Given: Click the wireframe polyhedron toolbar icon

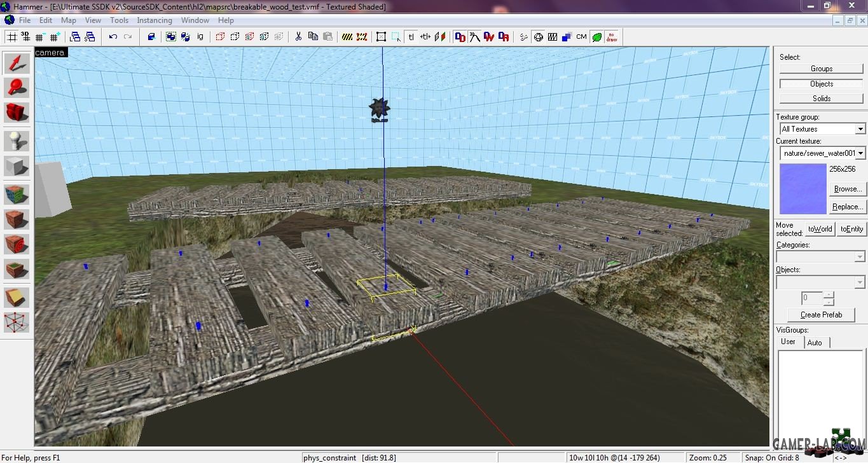Looking at the screenshot, I should (538, 37).
